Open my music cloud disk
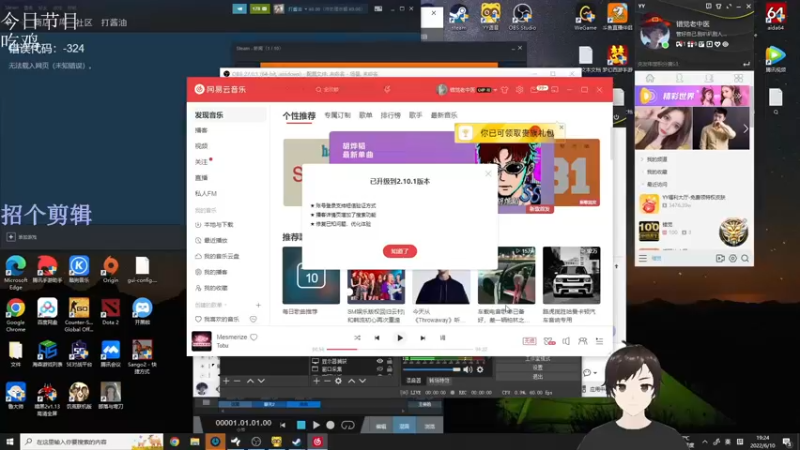Image resolution: width=800 pixels, height=450 pixels. pos(217,256)
